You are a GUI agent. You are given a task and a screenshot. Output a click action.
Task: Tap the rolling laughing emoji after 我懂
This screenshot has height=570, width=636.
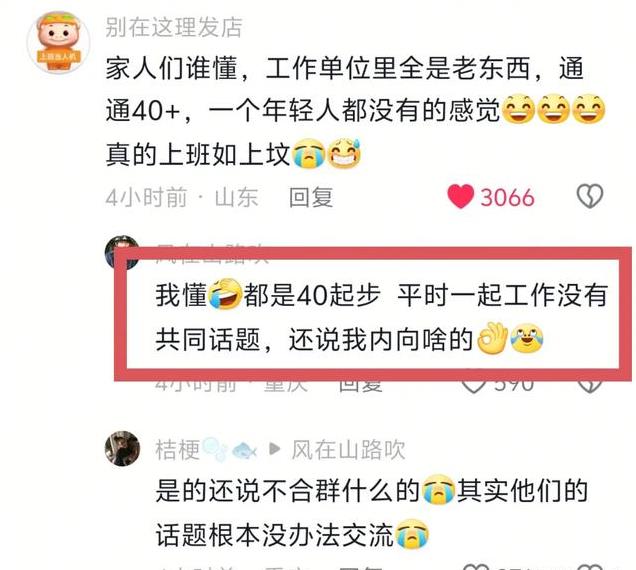coord(225,294)
